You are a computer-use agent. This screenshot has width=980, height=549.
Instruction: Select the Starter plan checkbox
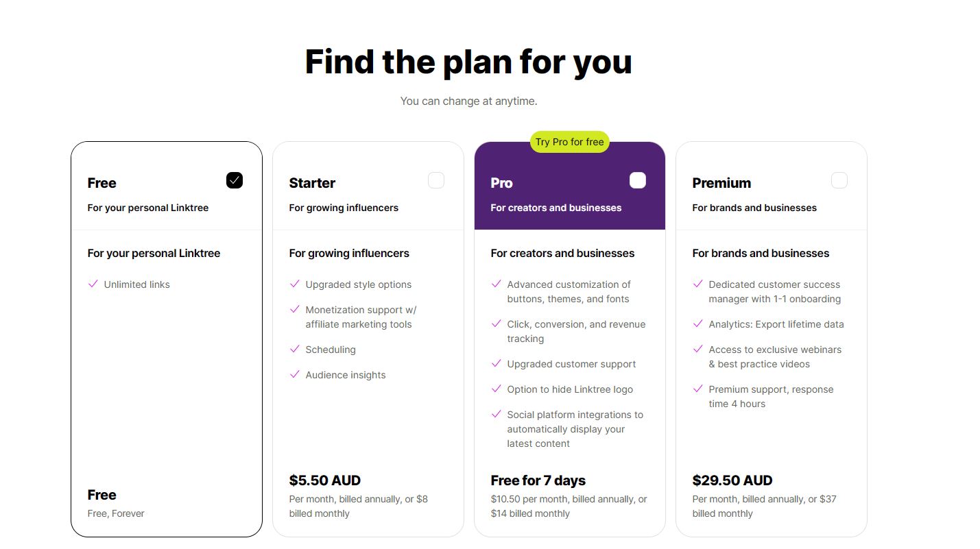[436, 180]
